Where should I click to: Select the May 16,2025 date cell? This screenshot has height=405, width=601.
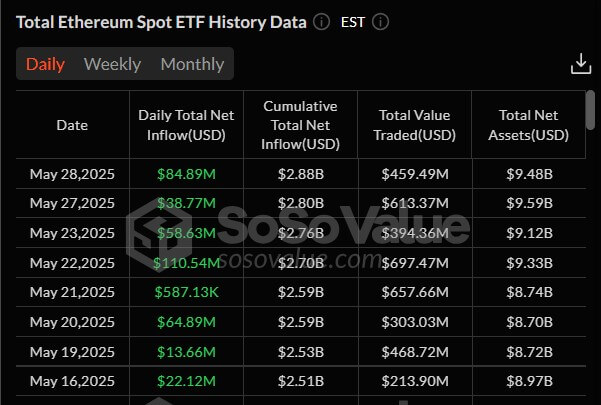coord(72,382)
